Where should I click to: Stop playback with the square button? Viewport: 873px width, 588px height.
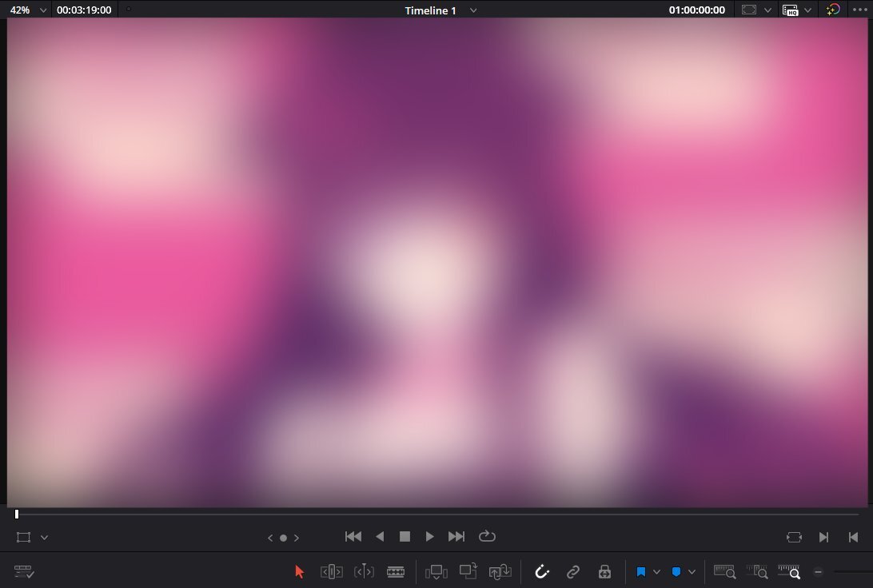pos(405,536)
